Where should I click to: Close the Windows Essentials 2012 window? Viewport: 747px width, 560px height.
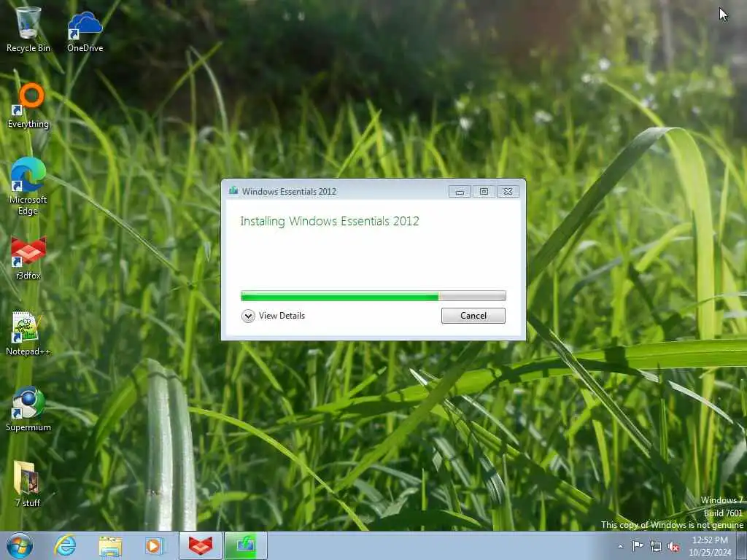(x=508, y=192)
